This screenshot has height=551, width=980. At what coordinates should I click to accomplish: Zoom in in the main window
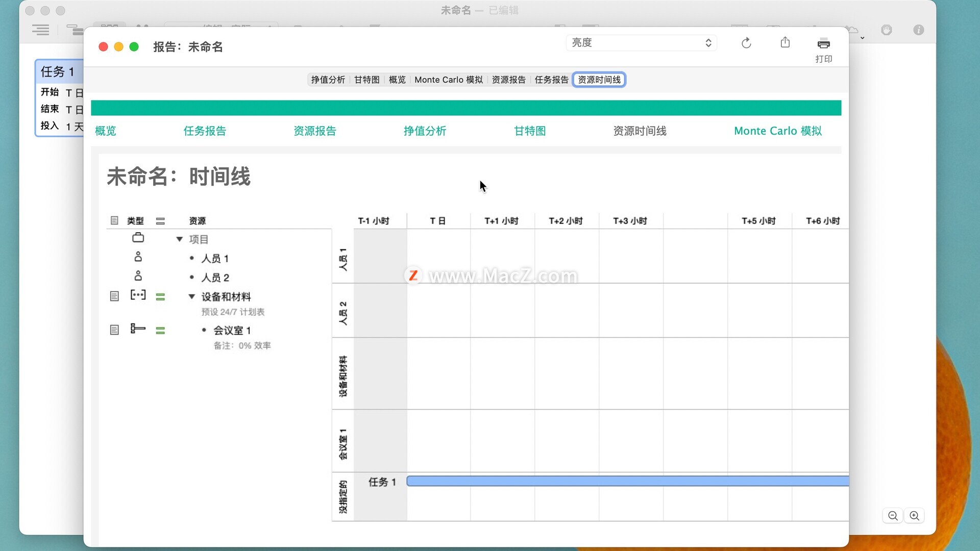click(914, 516)
